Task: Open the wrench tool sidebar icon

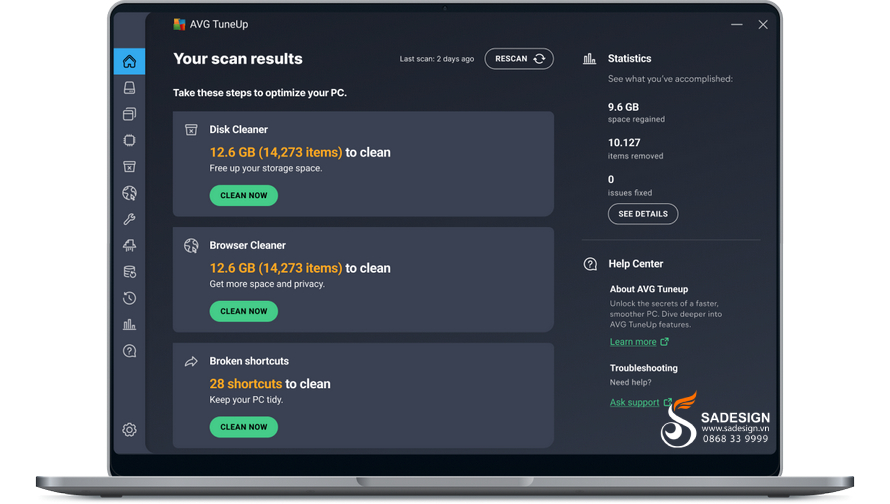Action: pos(129,219)
